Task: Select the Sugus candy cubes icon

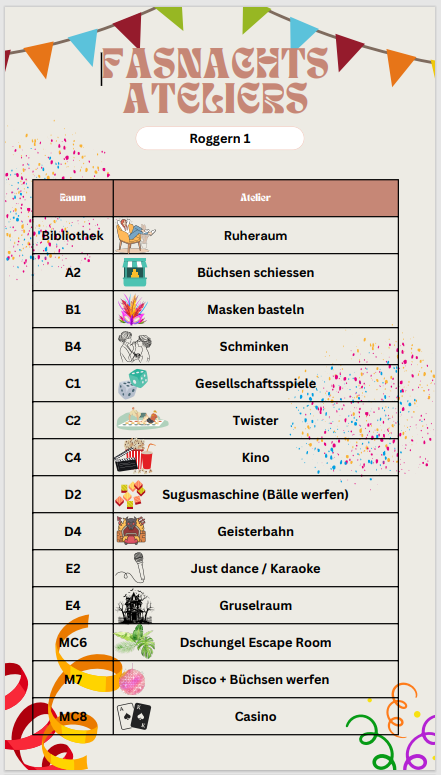Action: tap(131, 494)
